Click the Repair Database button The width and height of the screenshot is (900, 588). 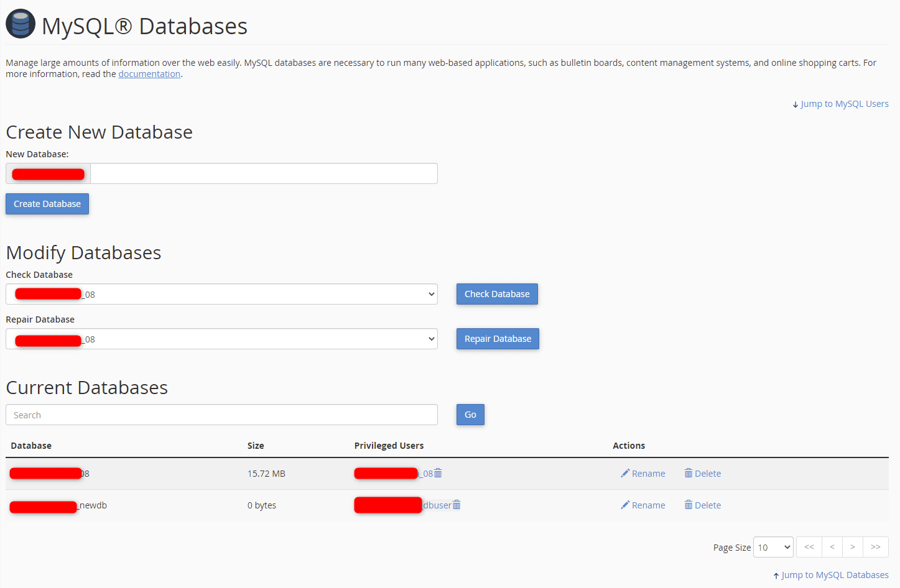[498, 339]
